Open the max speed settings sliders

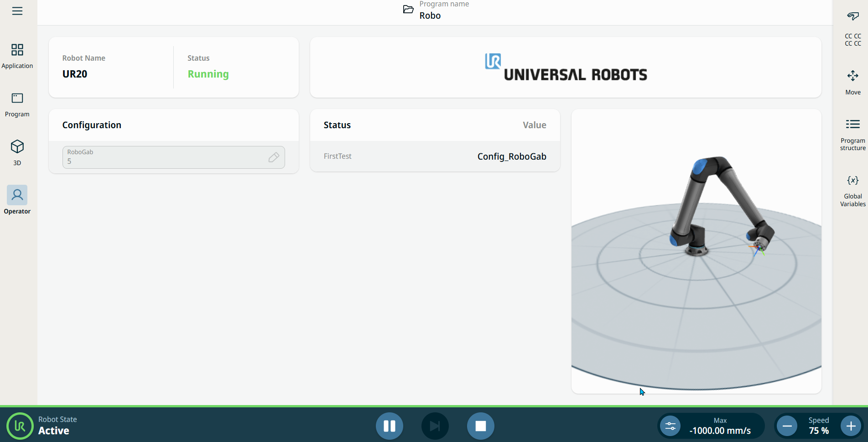pyautogui.click(x=670, y=426)
